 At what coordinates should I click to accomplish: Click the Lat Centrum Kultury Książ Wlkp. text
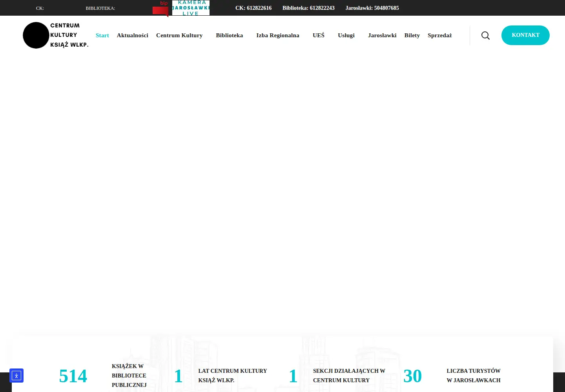[233, 376]
